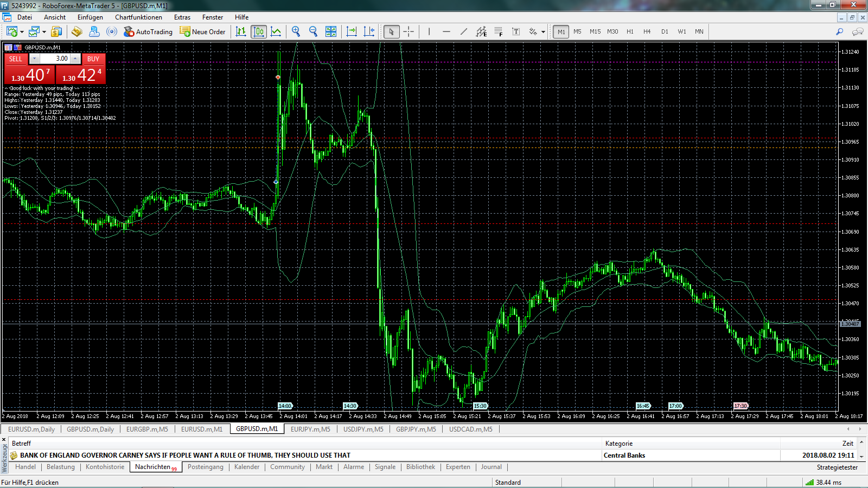
Task: Click the red SELL button
Action: (x=16, y=59)
